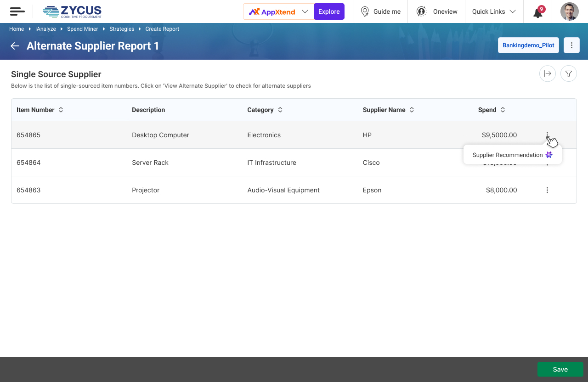The image size is (588, 382).
Task: Click the Save button
Action: click(560, 369)
